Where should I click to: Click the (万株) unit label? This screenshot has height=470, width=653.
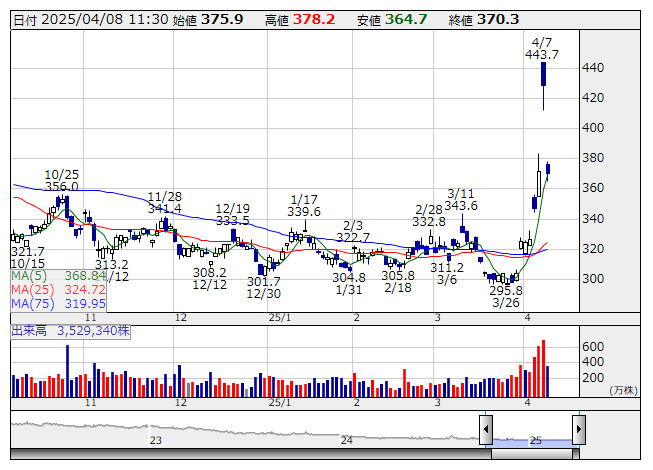click(624, 390)
